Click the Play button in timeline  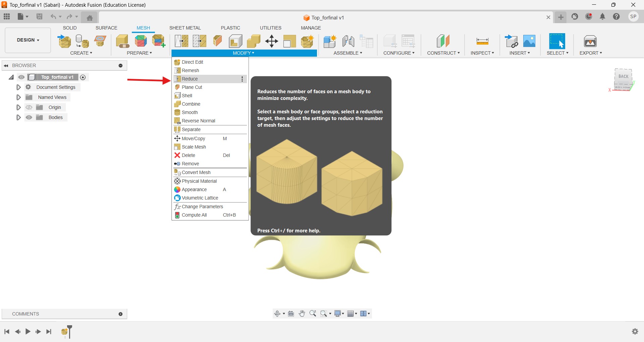(x=28, y=332)
